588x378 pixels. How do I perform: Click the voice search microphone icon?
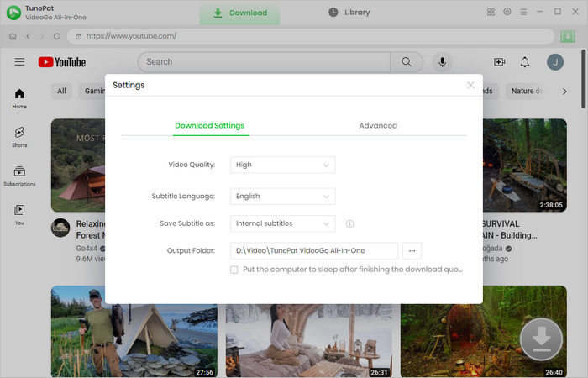[x=442, y=62]
